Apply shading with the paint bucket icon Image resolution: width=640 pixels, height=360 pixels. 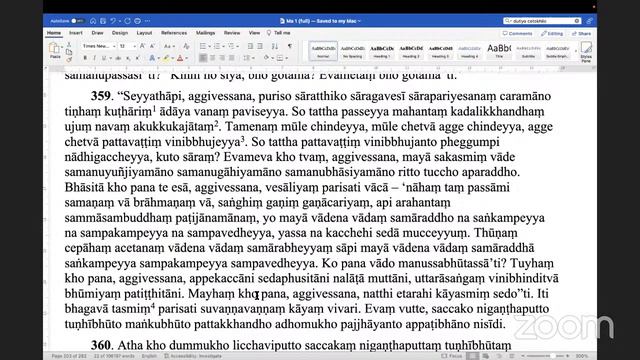pyautogui.click(x=267, y=58)
